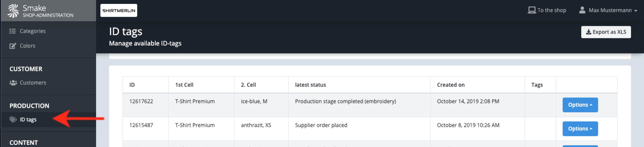Screen dimensions: 644x147
Task: Click the Created on column header
Action: click(451, 85)
